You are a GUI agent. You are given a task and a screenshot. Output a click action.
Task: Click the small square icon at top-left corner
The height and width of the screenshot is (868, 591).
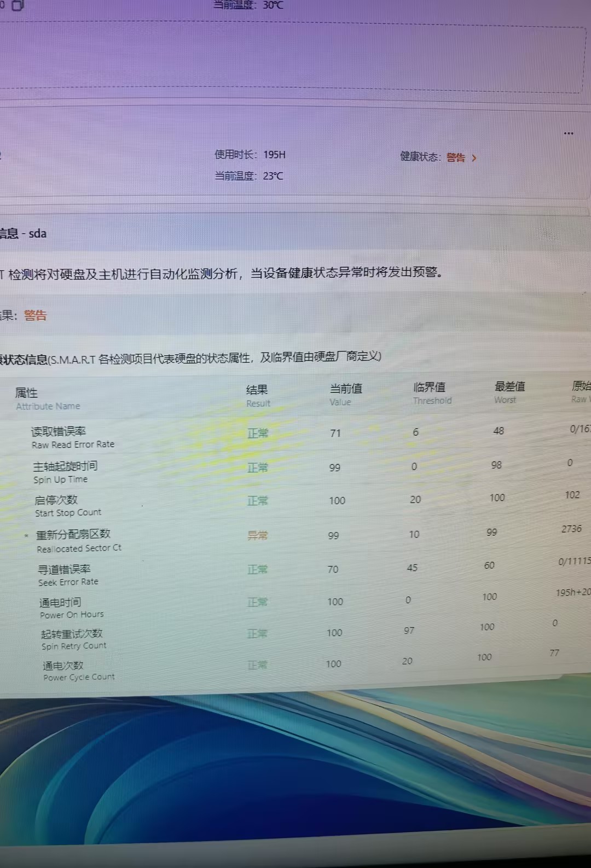[18, 5]
